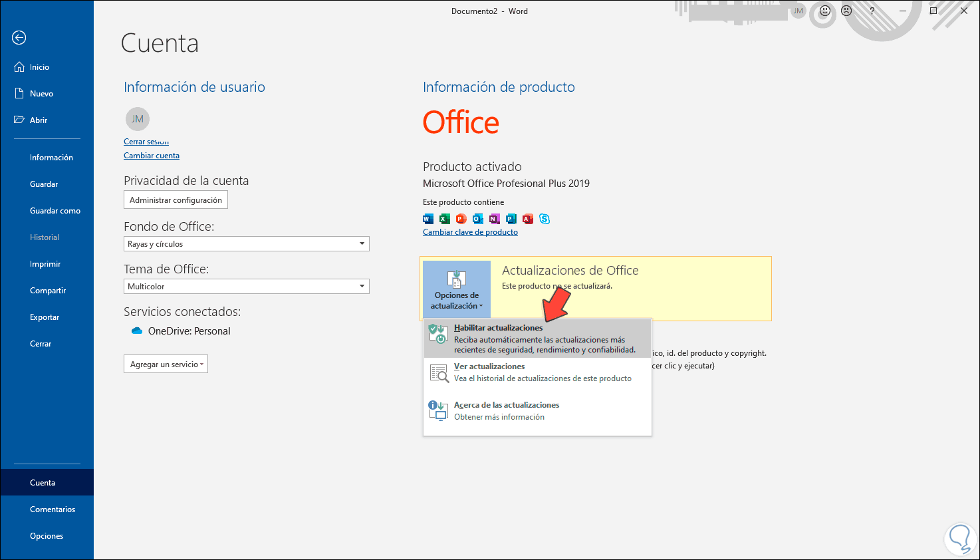The image size is (980, 560).
Task: Open Guardar como in the sidebar
Action: coord(47,211)
